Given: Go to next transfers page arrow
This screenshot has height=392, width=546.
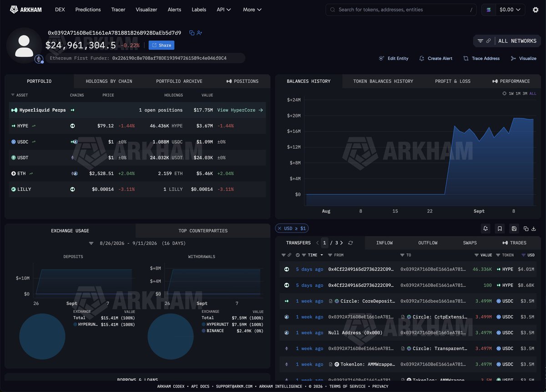Looking at the screenshot, I should click(342, 243).
